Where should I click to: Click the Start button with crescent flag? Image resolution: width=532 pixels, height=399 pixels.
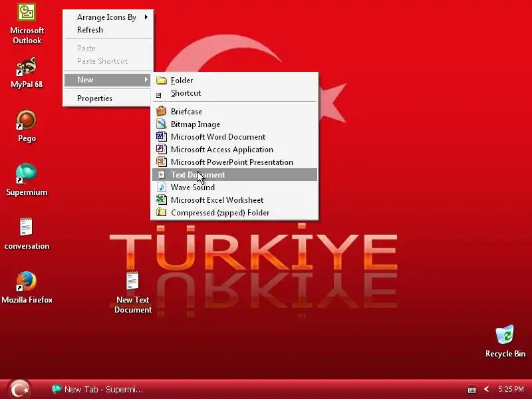(x=19, y=390)
